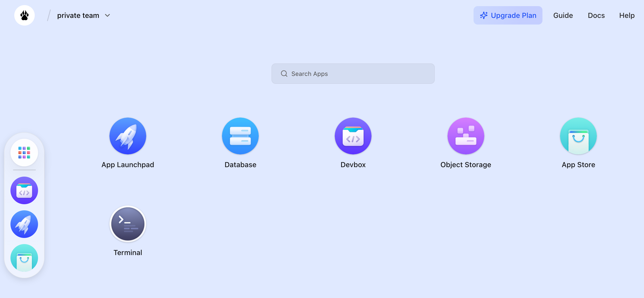The width and height of the screenshot is (644, 298).
Task: Open App Launchpad from the dock
Action: point(24,224)
